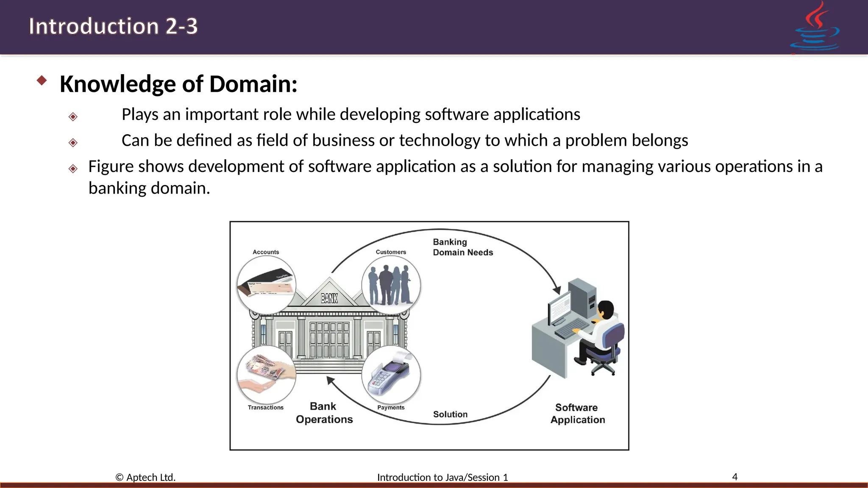This screenshot has height=488, width=868.
Task: Click the diamond bullet before 'Can be defined'
Action: click(73, 142)
